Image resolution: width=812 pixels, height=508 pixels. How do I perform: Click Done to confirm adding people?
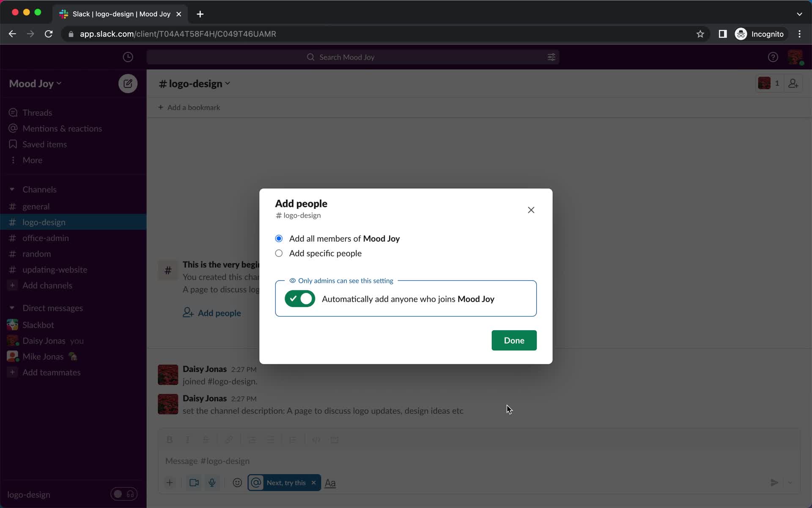click(514, 340)
